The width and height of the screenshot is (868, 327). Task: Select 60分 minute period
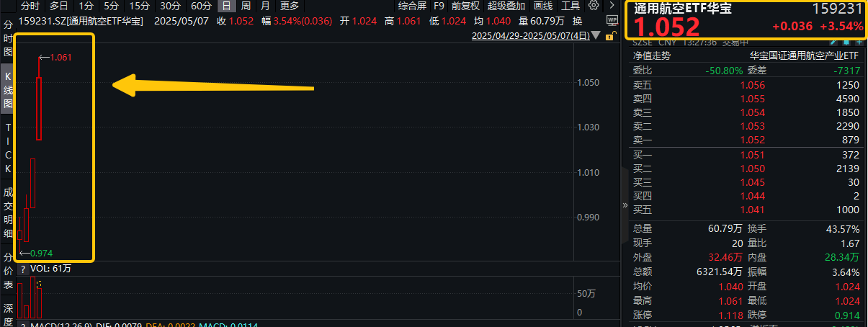201,6
